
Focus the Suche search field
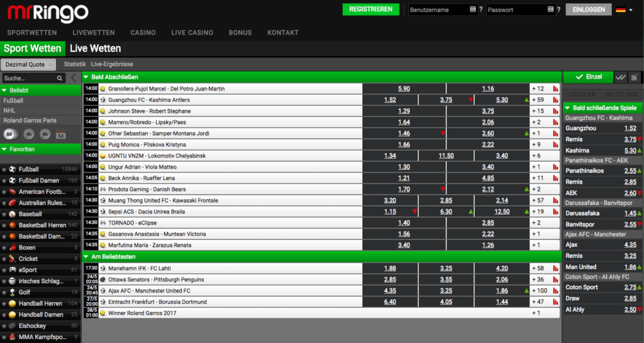(x=34, y=78)
